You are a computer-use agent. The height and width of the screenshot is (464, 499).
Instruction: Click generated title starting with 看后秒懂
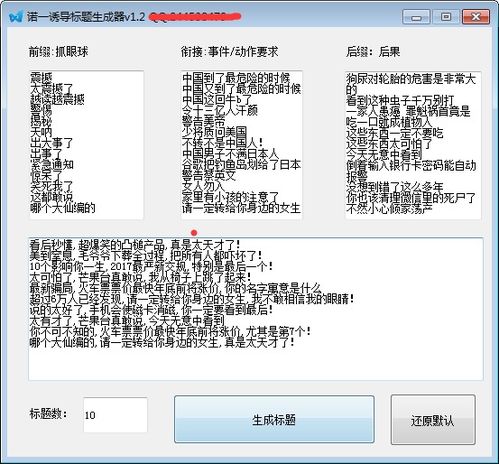pyautogui.click(x=135, y=245)
